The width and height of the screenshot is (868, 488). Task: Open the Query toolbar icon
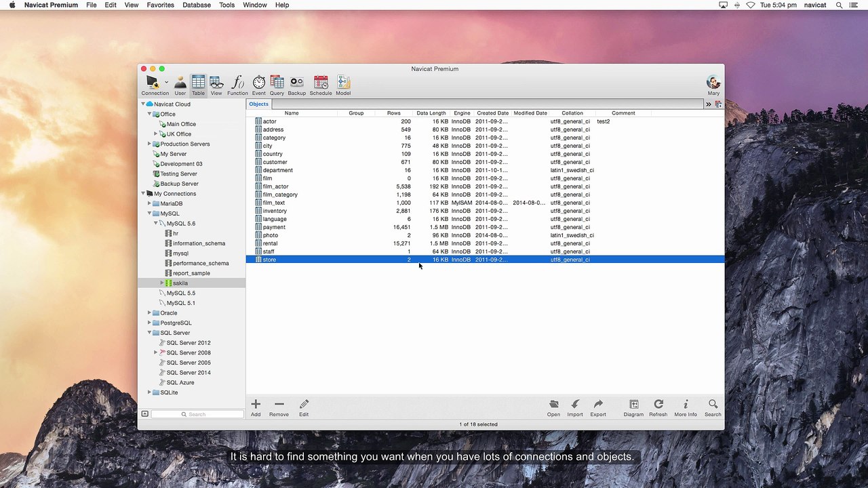coord(277,85)
